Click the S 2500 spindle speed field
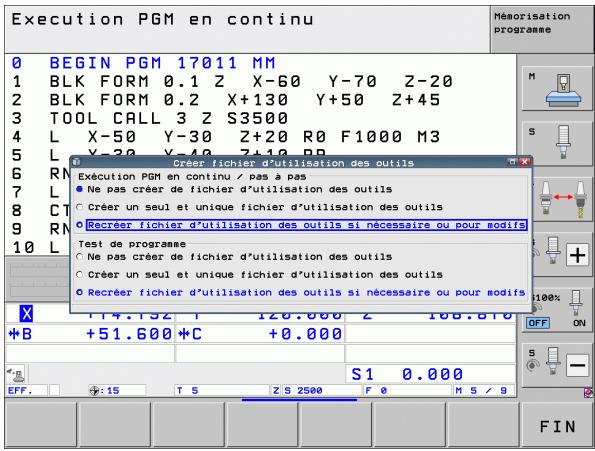Image resolution: width=595 pixels, height=451 pixels. point(322,390)
